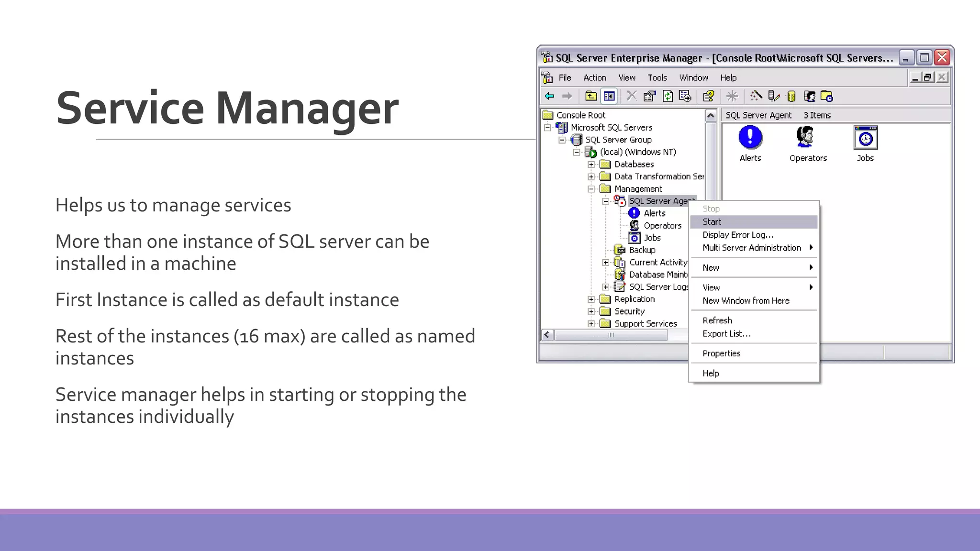Click the Export List toolbar icon
This screenshot has height=551, width=980.
685,96
